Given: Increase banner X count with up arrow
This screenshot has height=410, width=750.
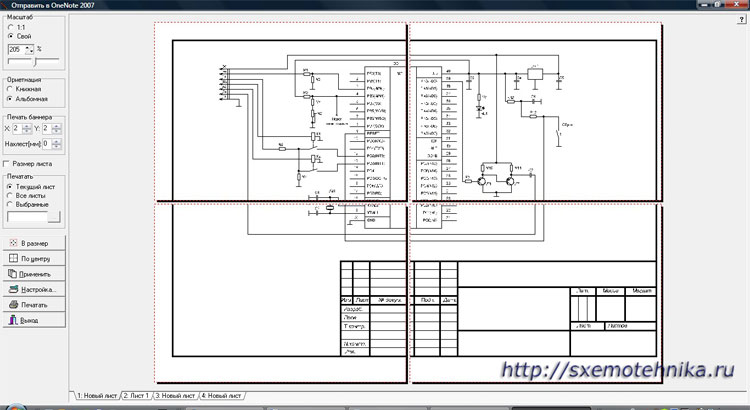Looking at the screenshot, I should coord(27,126).
